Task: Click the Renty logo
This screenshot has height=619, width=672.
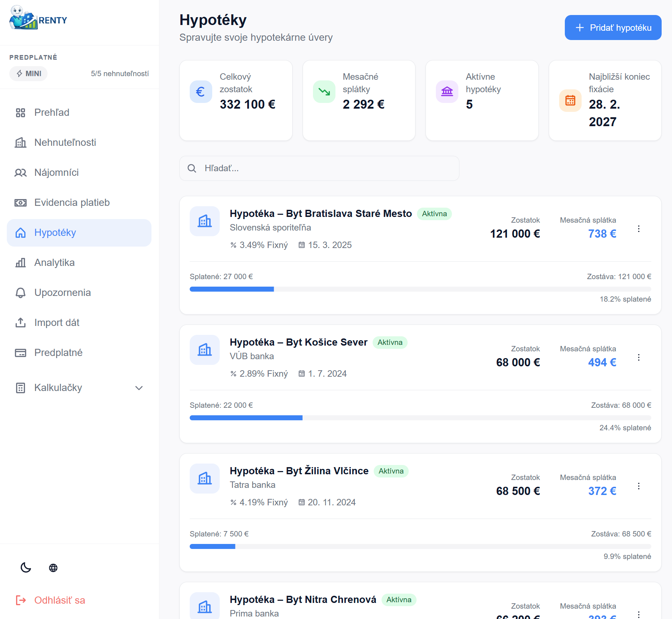Action: pyautogui.click(x=38, y=19)
